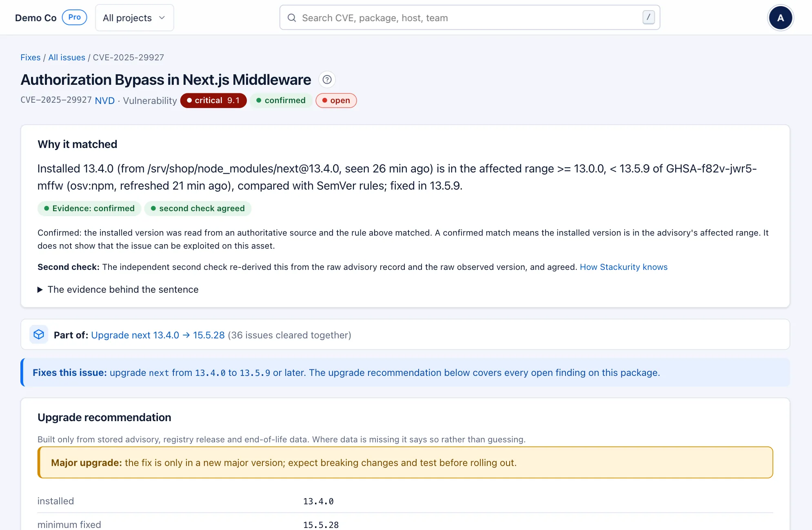812x530 pixels.
Task: Click the 'Why it matched' heading
Action: [78, 144]
